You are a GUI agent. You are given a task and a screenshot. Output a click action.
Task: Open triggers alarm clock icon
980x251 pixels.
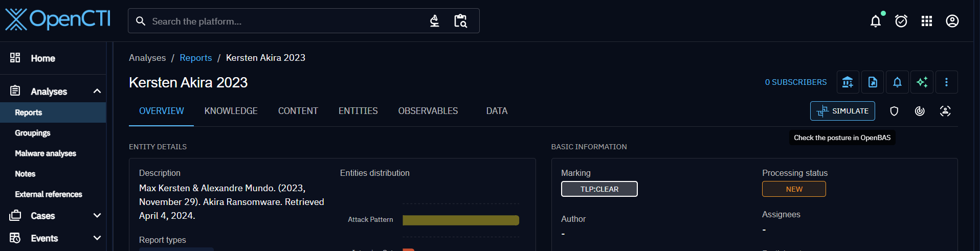(901, 21)
